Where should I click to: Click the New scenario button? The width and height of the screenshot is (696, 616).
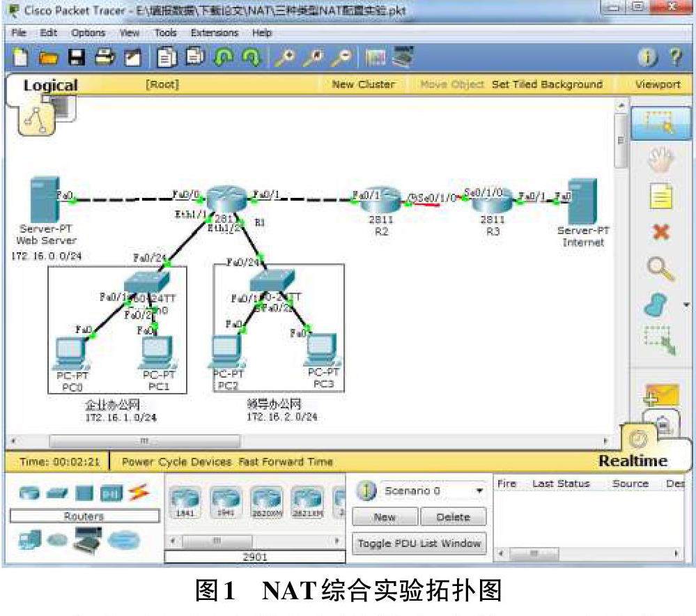(x=385, y=517)
